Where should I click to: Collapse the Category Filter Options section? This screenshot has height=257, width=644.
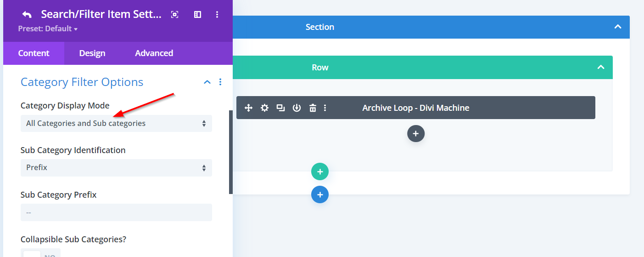[207, 82]
